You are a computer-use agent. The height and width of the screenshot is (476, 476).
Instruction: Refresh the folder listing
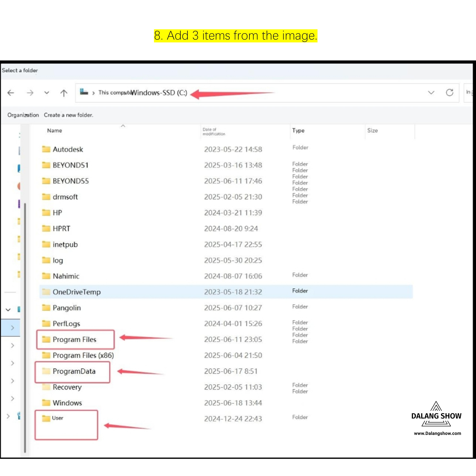point(450,92)
